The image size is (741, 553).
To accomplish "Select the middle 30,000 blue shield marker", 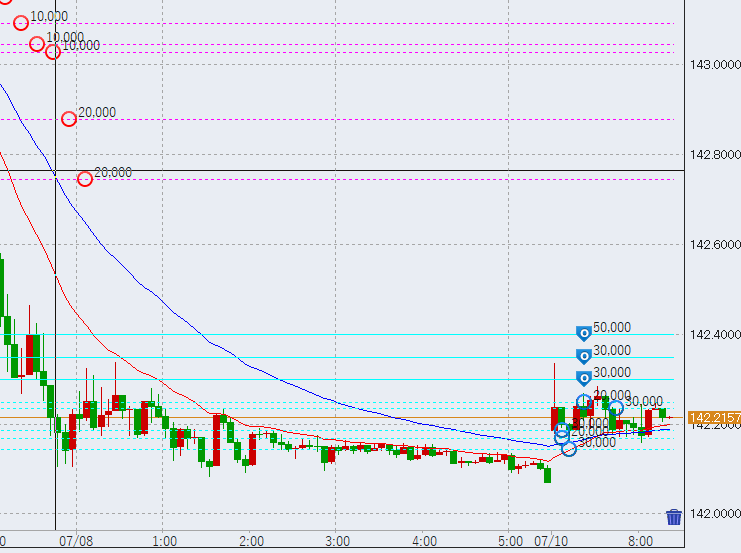I will coord(583,356).
